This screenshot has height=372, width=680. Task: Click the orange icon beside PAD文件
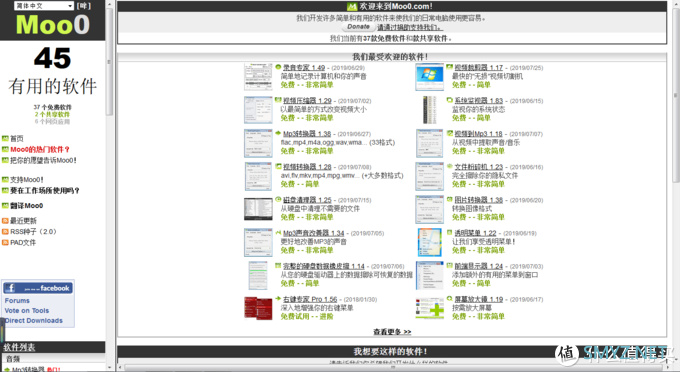pyautogui.click(x=5, y=242)
